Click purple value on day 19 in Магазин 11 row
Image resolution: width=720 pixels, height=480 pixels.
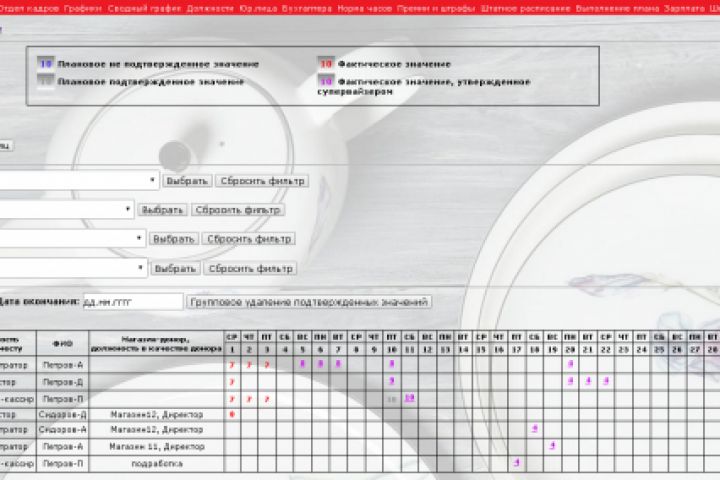tap(552, 446)
